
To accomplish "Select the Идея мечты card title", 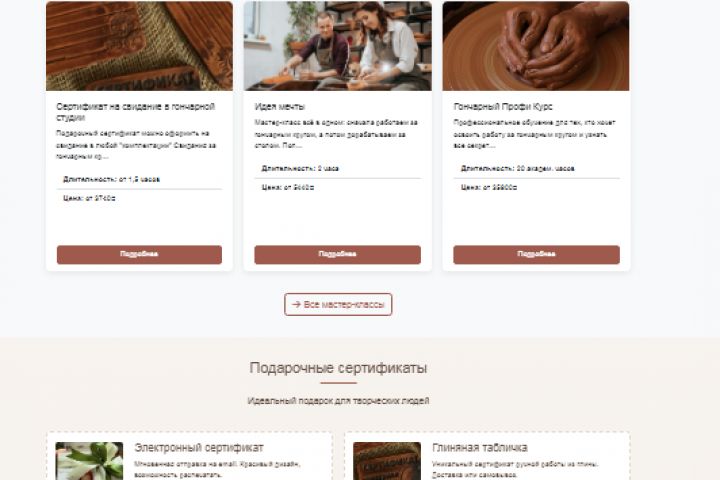I will tap(280, 107).
